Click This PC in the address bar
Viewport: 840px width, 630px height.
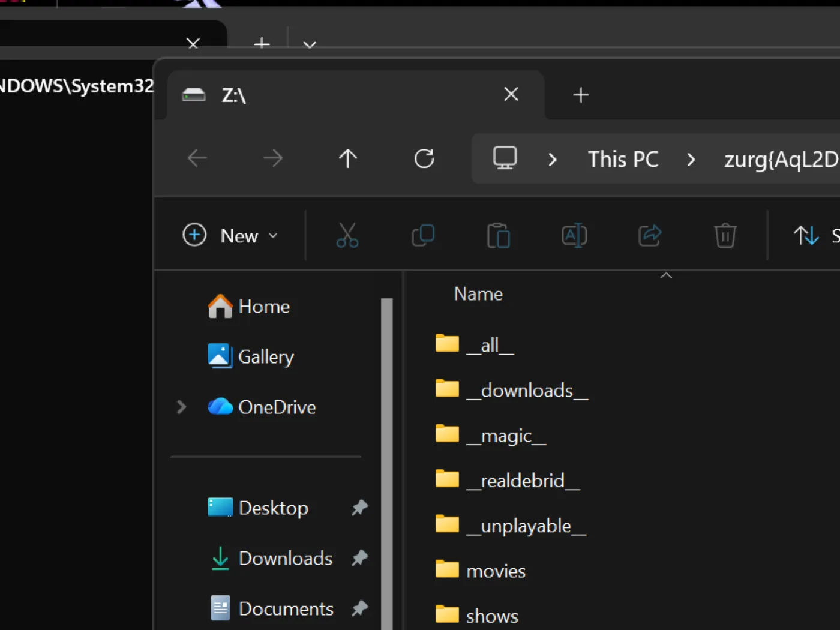[623, 160]
